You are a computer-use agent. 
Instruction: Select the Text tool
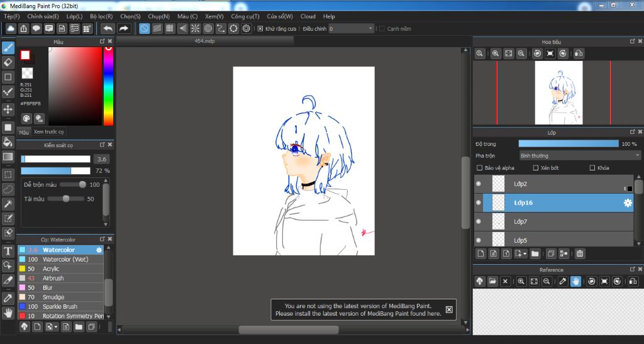pyautogui.click(x=8, y=251)
